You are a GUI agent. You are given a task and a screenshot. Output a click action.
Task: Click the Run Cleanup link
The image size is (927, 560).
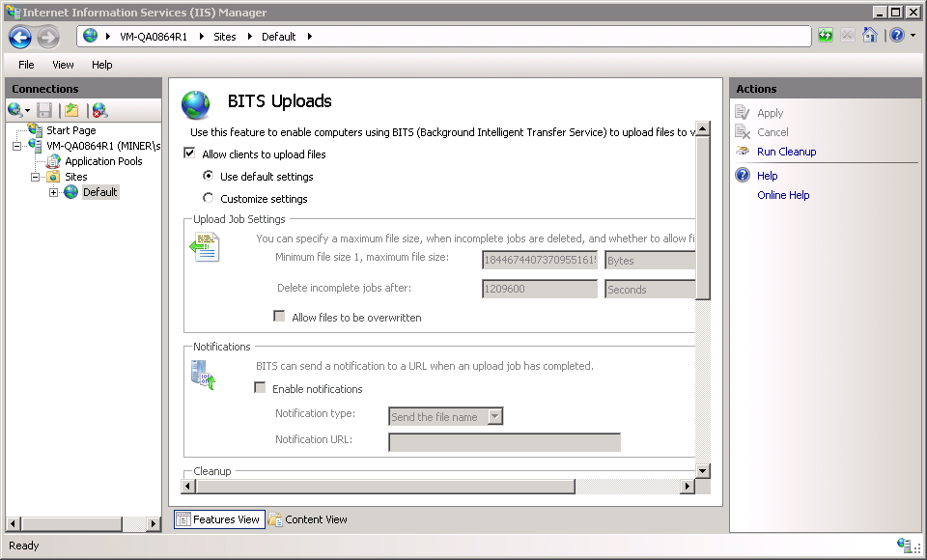[786, 152]
